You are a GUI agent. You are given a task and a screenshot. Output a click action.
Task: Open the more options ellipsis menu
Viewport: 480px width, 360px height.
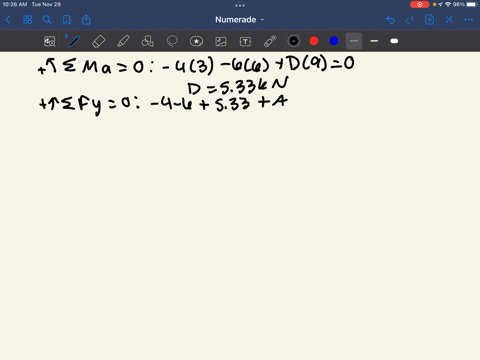pyautogui.click(x=469, y=20)
